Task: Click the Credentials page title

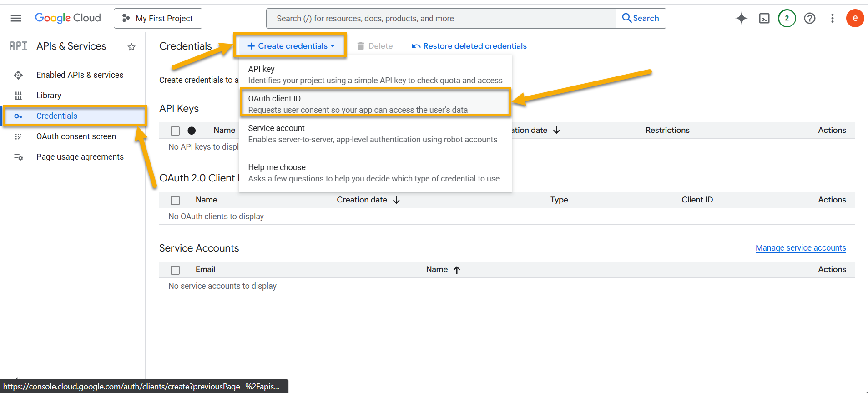Action: point(186,46)
